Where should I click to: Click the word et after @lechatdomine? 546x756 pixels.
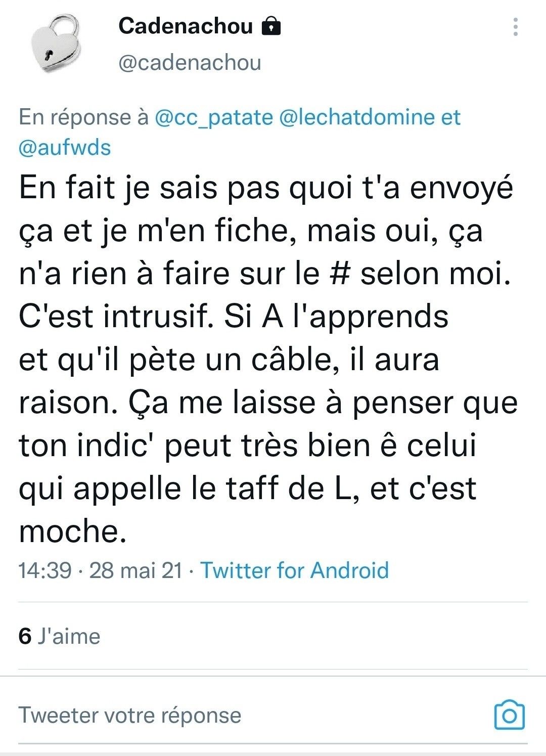pos(451,117)
